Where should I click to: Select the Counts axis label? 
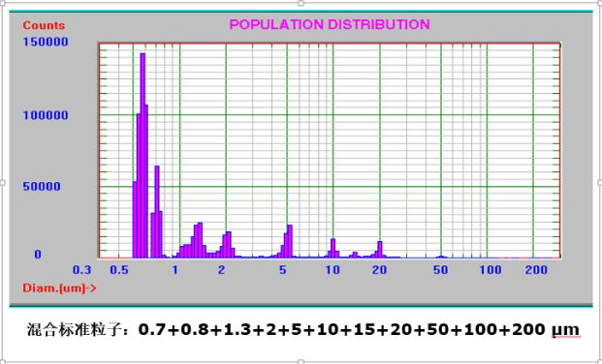pyautogui.click(x=44, y=26)
